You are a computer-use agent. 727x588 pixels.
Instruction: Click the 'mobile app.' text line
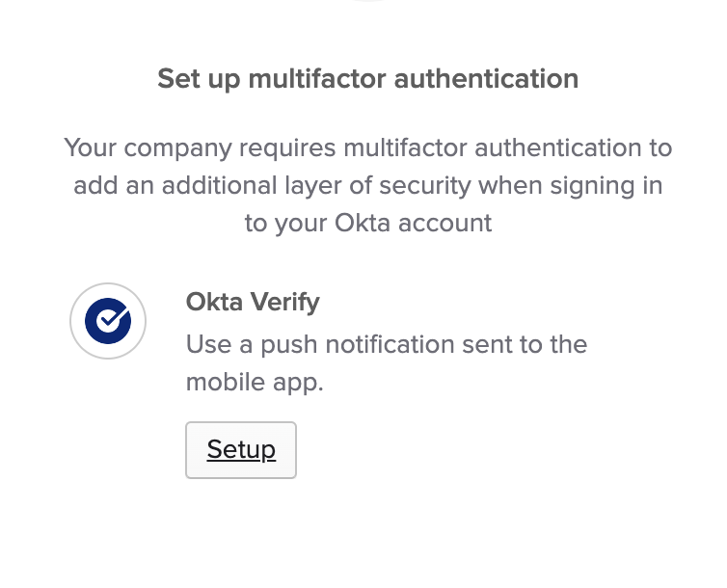[255, 382]
